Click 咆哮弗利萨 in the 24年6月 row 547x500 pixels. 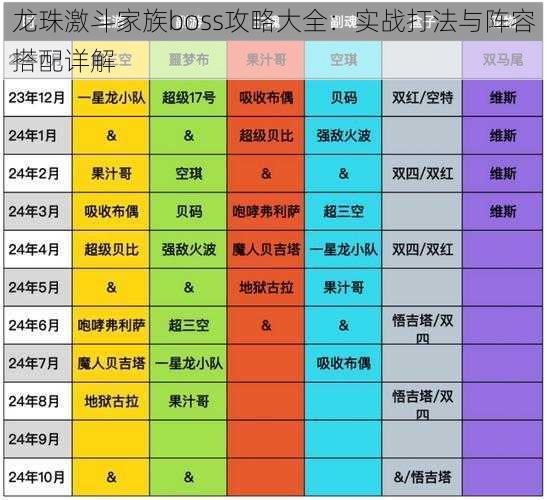[x=111, y=326]
